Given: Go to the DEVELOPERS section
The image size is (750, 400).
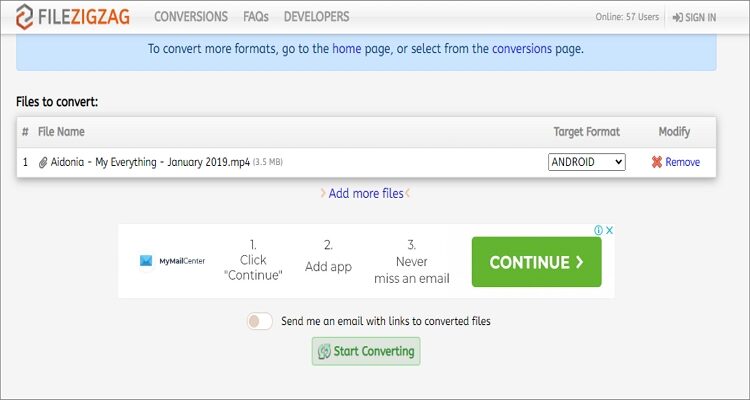Looking at the screenshot, I should pos(316,17).
